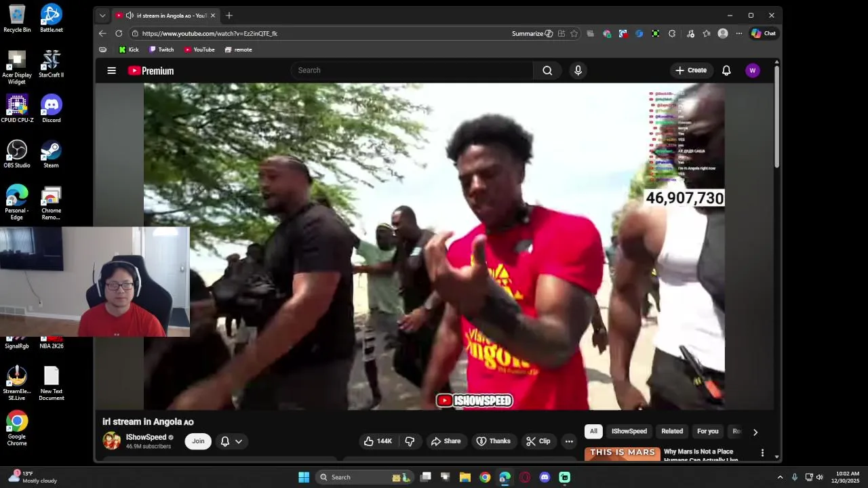Open Kick bookmark in favorites bar
Image resolution: width=868 pixels, height=488 pixels.
click(128, 49)
